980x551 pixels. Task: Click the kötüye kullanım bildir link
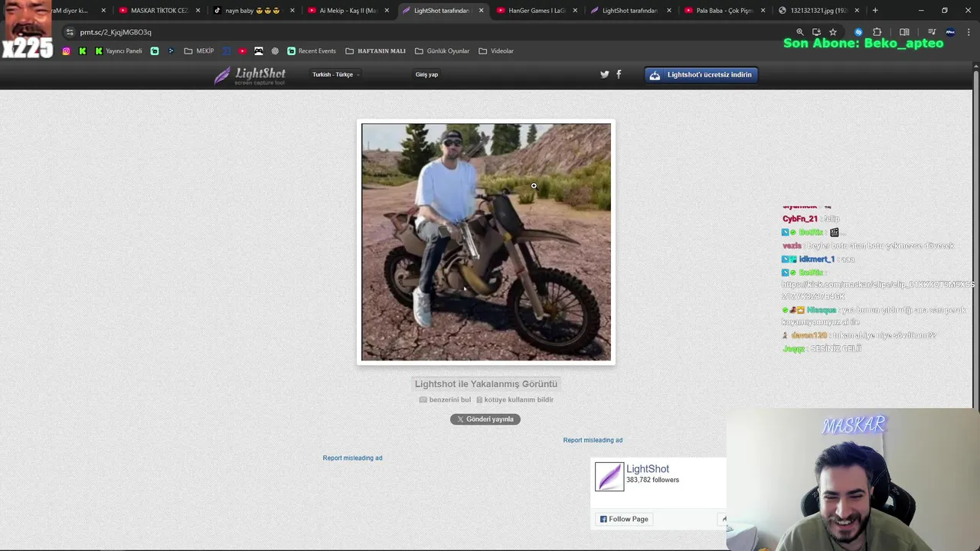[514, 399]
